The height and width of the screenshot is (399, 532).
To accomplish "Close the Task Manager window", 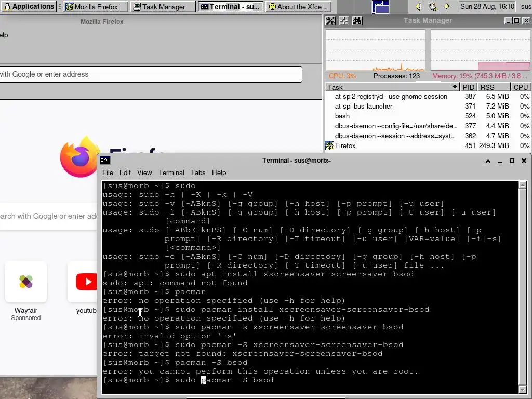I will coord(526,21).
